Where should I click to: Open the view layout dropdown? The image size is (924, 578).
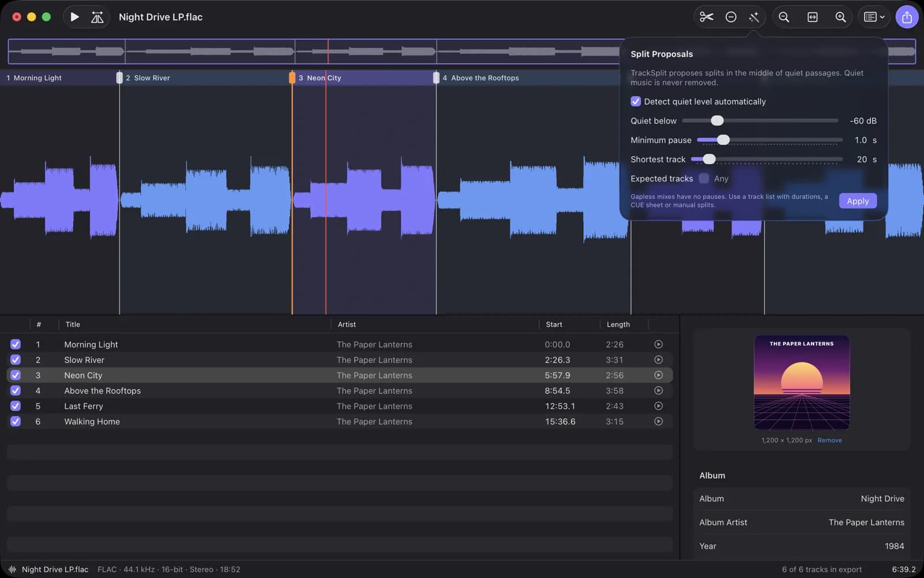click(874, 17)
